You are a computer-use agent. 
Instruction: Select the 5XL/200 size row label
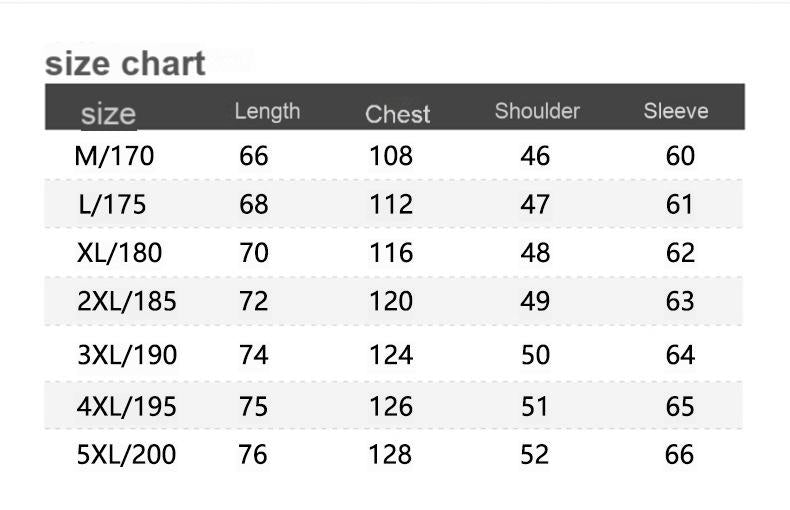(126, 454)
